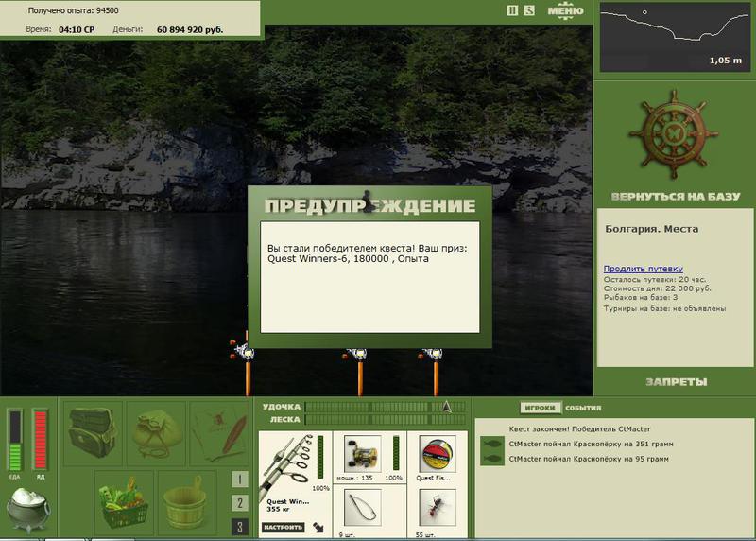Click the ship's wheel icon
This screenshot has height=541, width=756.
click(x=674, y=134)
